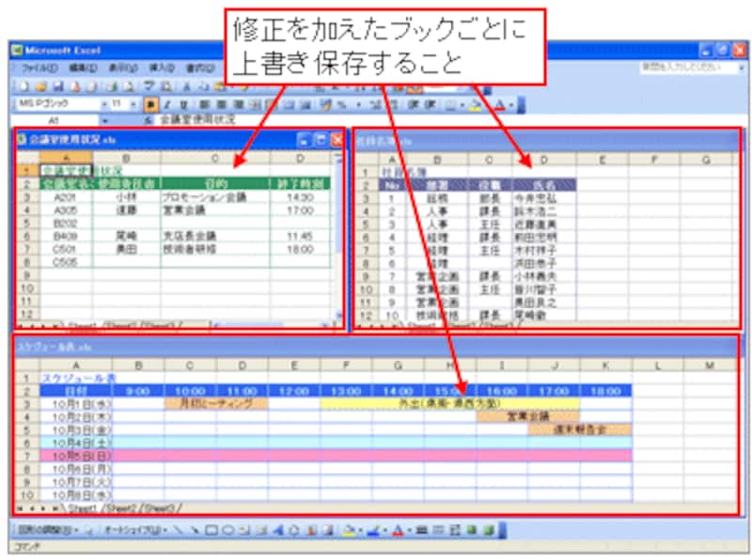Screen dimensions: 752x560
Task: Toggle Align Right on the formatting toolbar
Action: click(238, 104)
